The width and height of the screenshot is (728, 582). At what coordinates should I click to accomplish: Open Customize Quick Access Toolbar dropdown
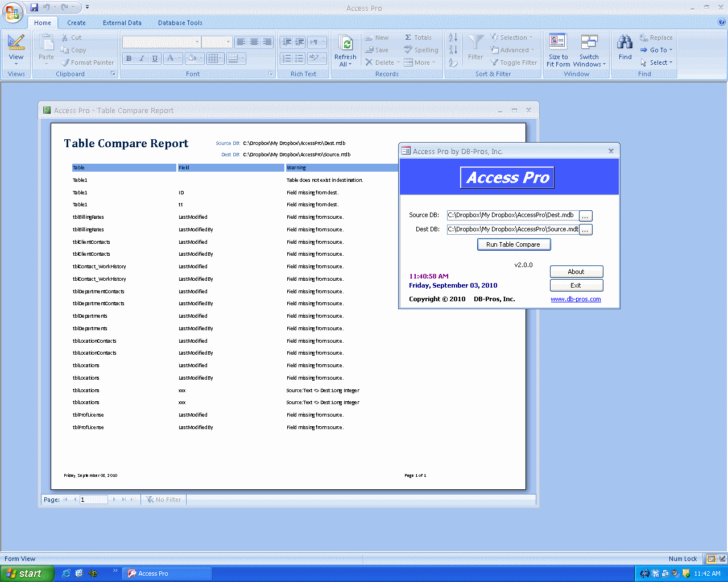pos(87,7)
